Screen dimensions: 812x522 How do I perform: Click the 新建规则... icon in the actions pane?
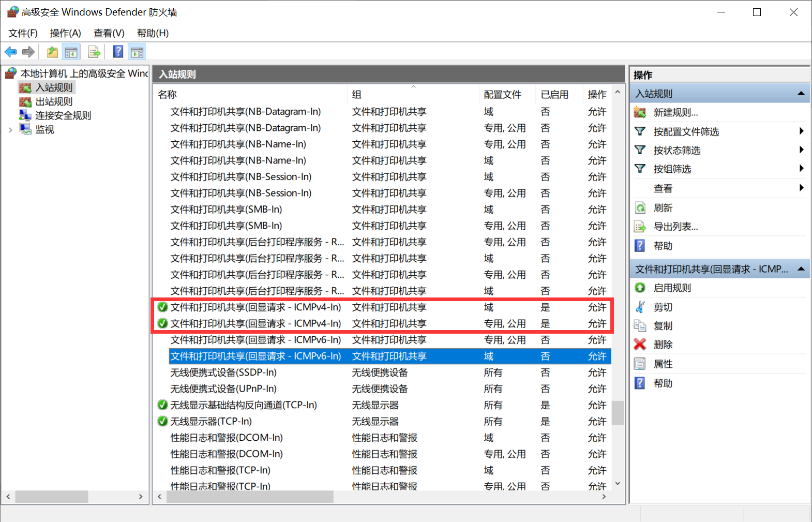[x=640, y=112]
